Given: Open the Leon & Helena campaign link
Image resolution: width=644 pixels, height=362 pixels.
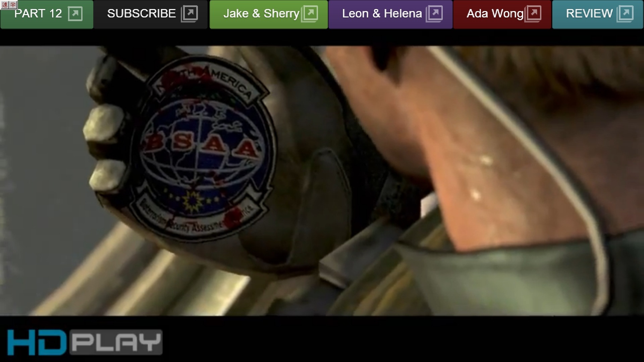Looking at the screenshot, I should 382,14.
